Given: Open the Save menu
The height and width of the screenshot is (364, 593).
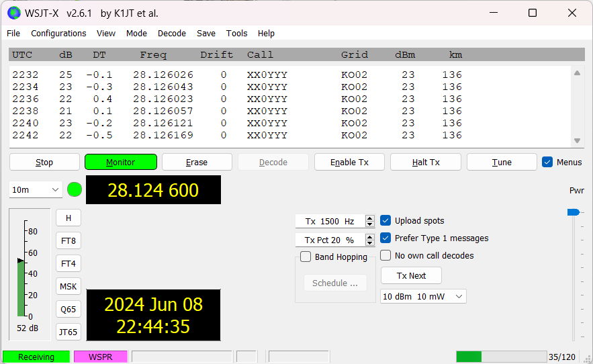Looking at the screenshot, I should coord(206,34).
